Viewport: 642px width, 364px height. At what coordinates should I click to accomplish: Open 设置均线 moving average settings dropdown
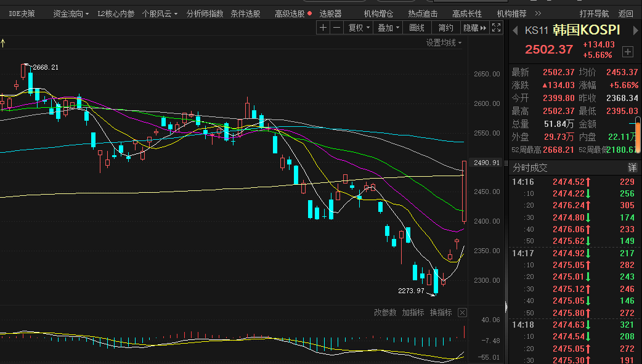tap(444, 42)
